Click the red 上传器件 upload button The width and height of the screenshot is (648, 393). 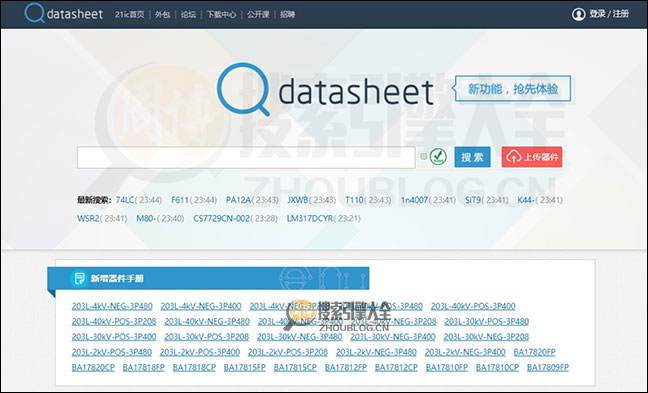point(532,157)
